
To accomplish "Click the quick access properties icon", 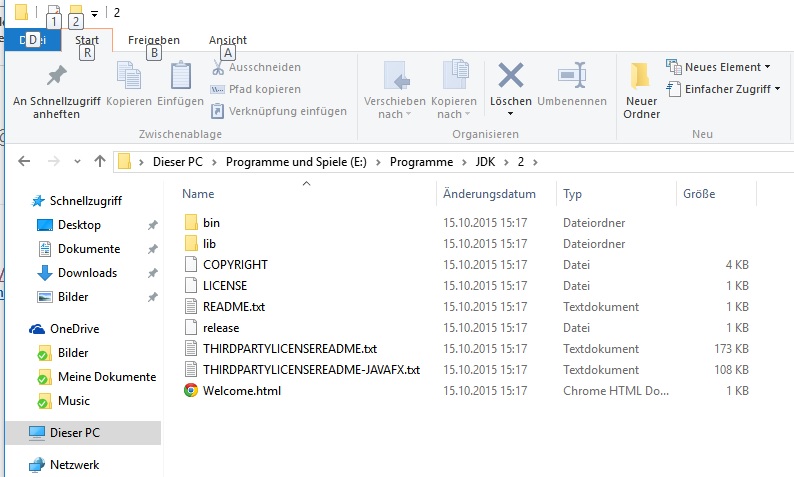I will click(54, 12).
